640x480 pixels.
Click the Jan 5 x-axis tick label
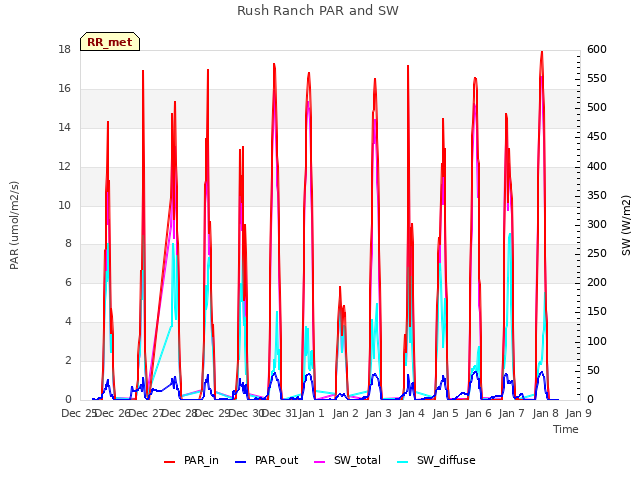click(445, 413)
